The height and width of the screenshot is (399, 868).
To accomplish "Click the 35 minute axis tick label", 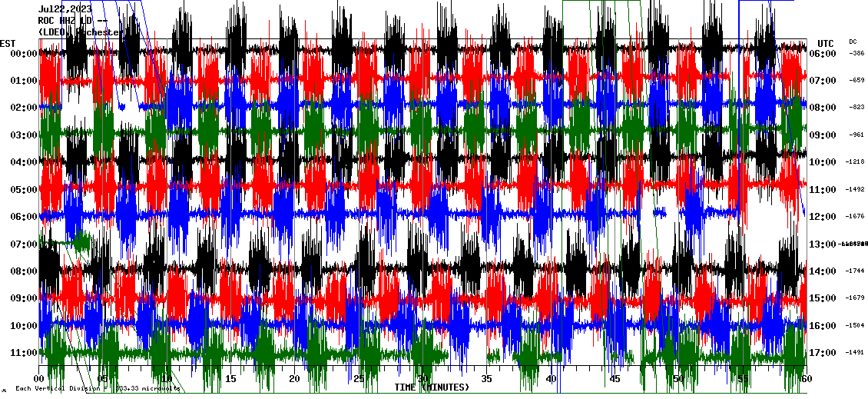I will click(x=486, y=379).
